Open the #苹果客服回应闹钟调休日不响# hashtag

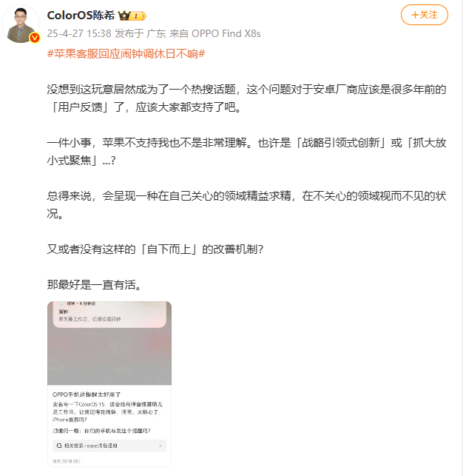[126, 54]
